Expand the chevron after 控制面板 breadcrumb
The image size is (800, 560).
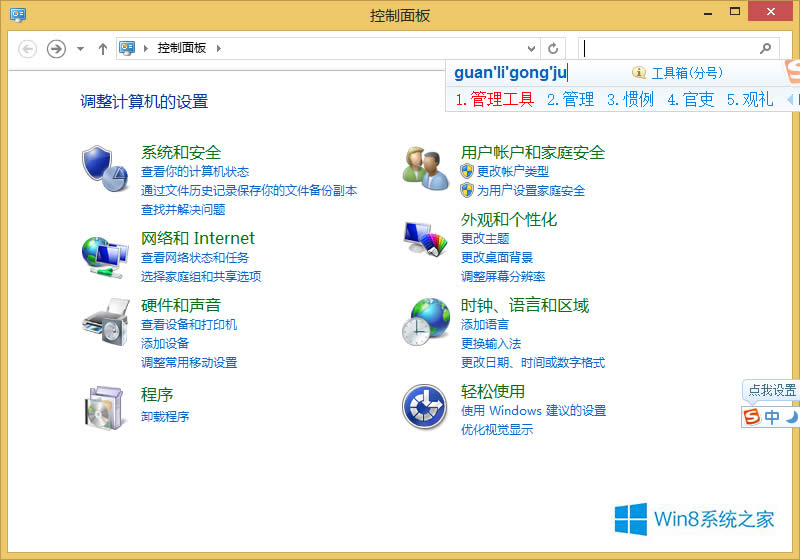point(219,48)
